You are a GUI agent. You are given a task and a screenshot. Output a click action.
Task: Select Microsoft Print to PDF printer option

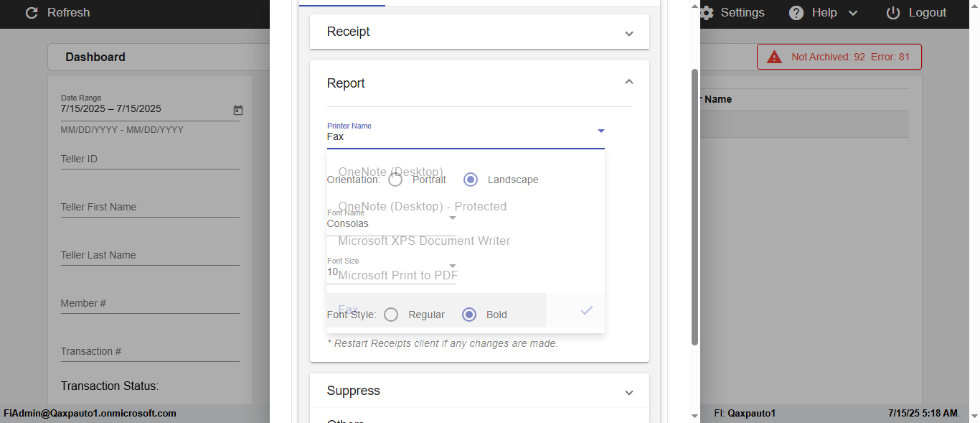(397, 275)
